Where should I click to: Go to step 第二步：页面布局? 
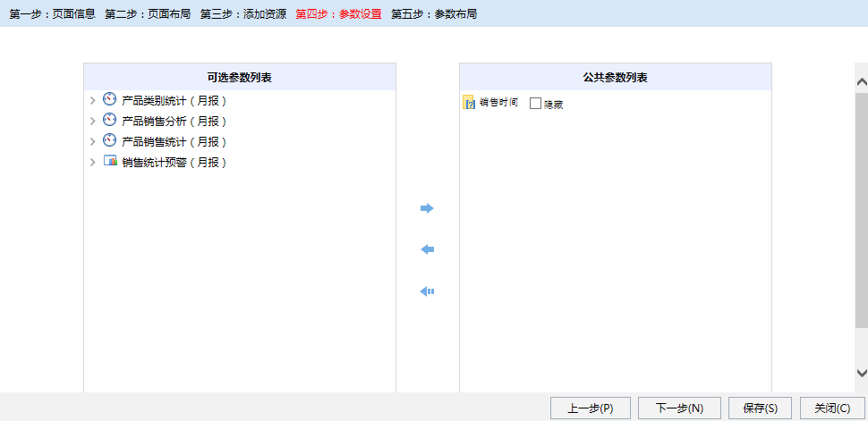point(148,14)
